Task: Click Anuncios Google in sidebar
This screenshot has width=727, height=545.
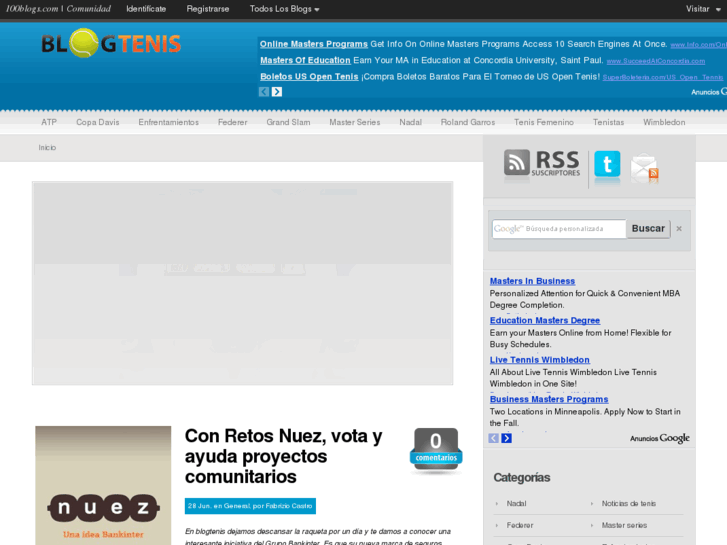Action: pyautogui.click(x=660, y=438)
